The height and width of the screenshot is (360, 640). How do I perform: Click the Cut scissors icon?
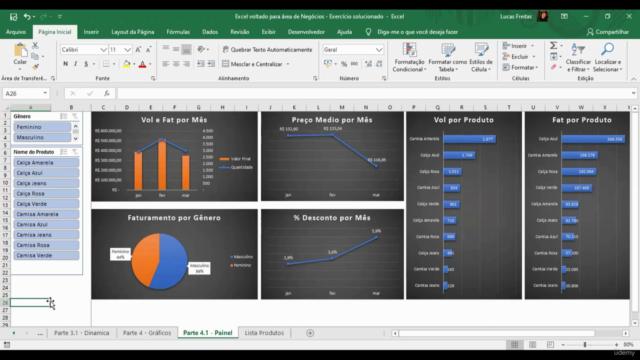click(35, 46)
